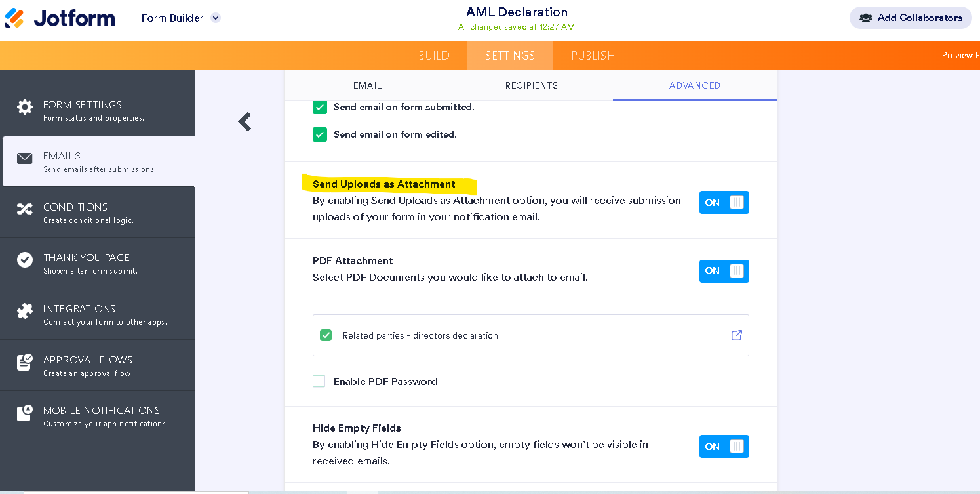Click the Approval Flows icon
980x494 pixels.
click(x=25, y=362)
